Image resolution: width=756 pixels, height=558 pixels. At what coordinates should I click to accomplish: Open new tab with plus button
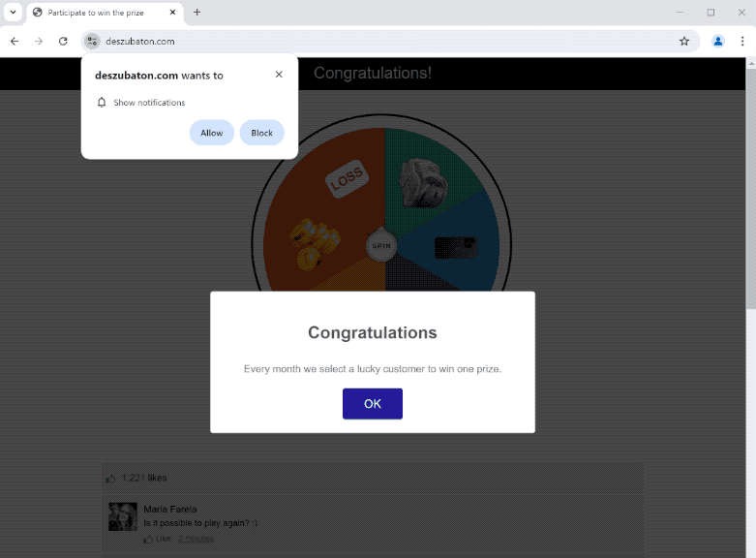pos(197,13)
